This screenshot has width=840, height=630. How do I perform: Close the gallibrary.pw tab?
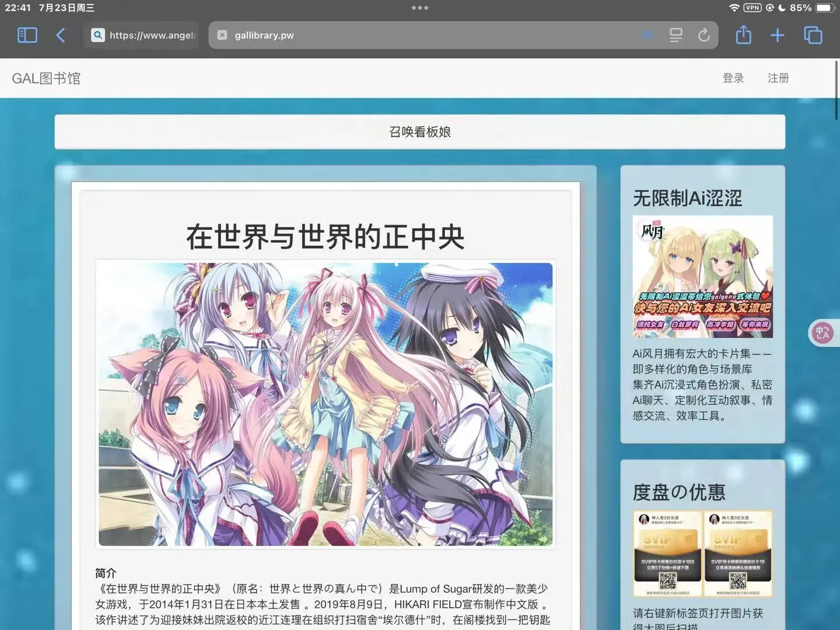click(222, 35)
